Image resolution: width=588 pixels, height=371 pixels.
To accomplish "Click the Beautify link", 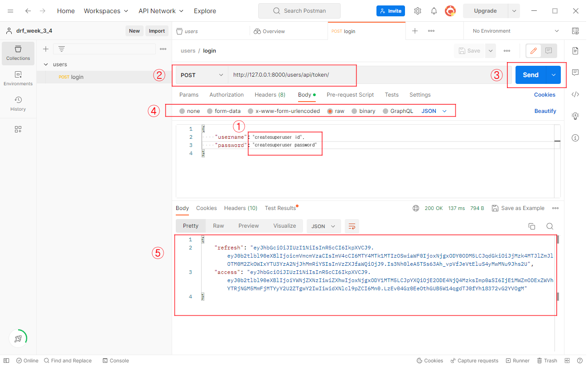I will click(545, 111).
